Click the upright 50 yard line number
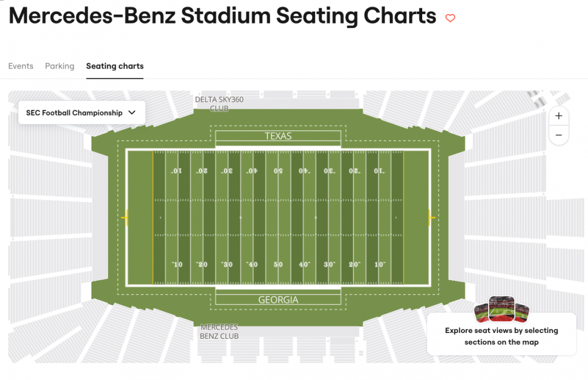 coord(278,264)
